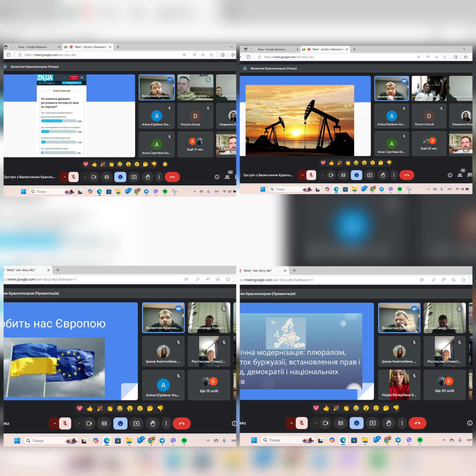Click raise-hand icon under the ZN.UA poll slide
The height and width of the screenshot is (476, 476).
coord(148,177)
